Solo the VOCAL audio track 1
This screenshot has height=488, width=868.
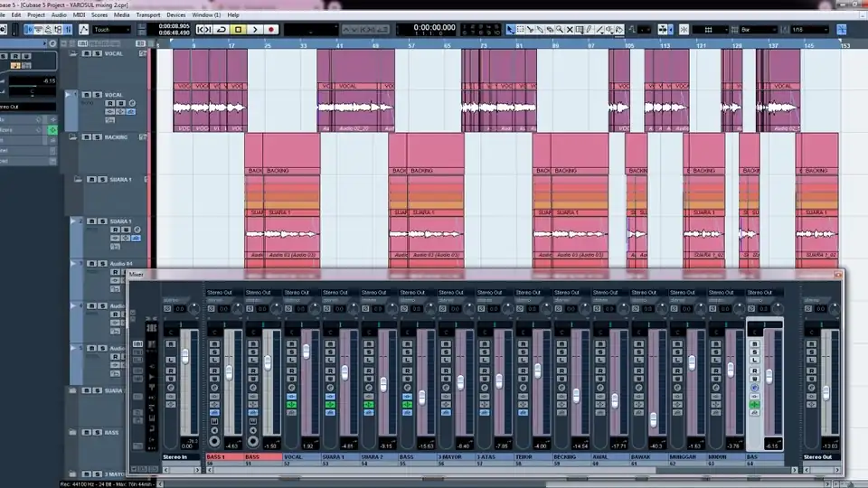click(98, 95)
